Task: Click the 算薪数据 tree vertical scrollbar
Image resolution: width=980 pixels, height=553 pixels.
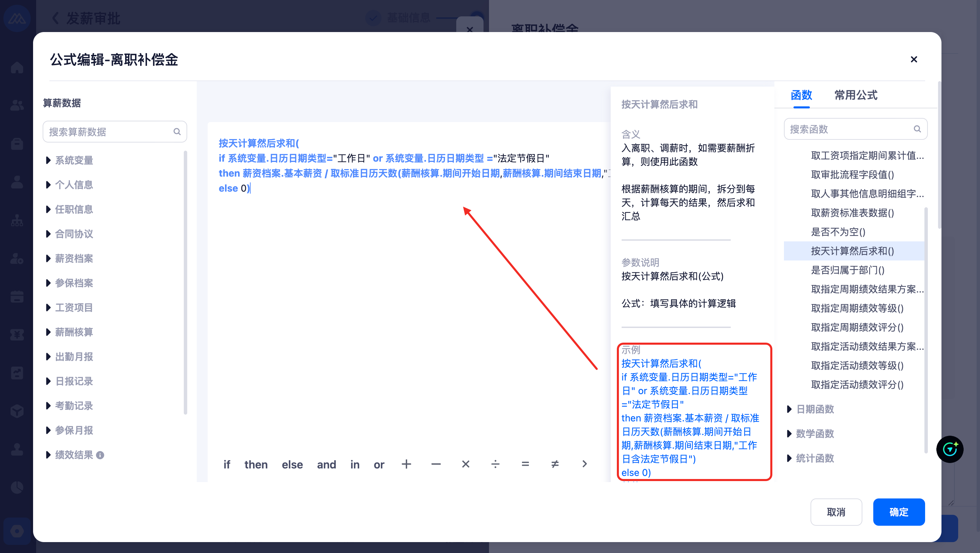Action: tap(185, 283)
